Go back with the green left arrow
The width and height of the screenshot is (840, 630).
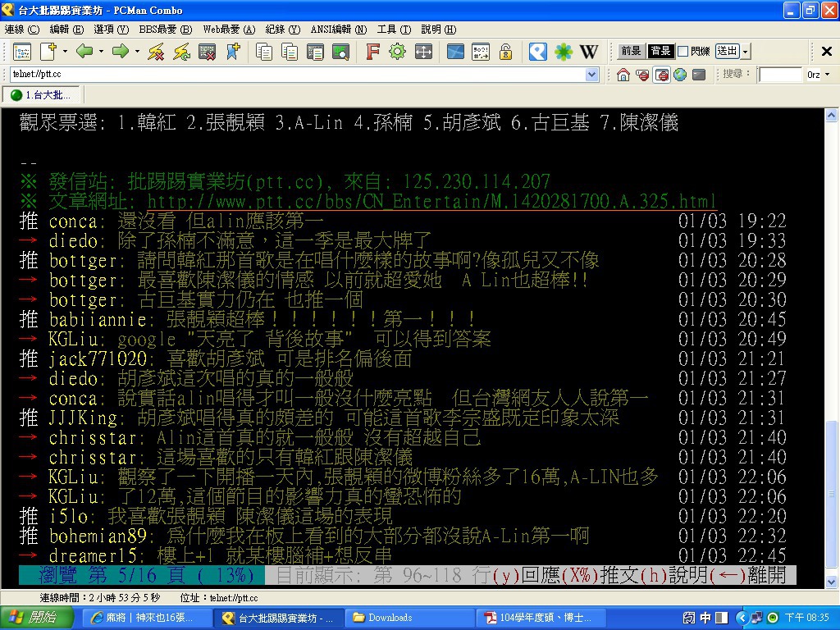[84, 52]
